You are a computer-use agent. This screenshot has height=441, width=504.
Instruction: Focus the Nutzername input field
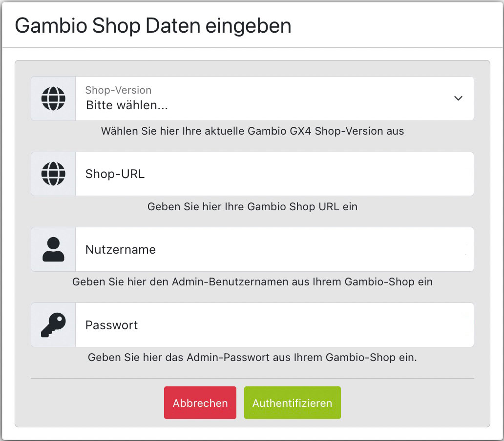click(x=274, y=249)
